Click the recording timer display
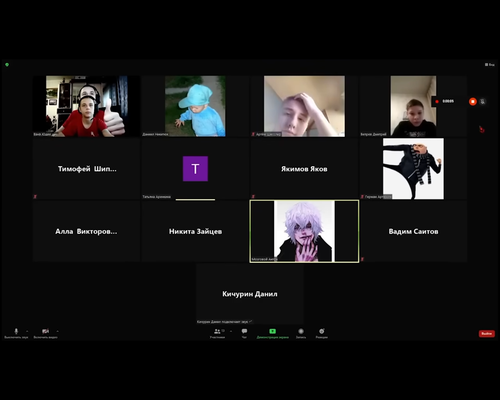The width and height of the screenshot is (500, 400). pyautogui.click(x=448, y=101)
